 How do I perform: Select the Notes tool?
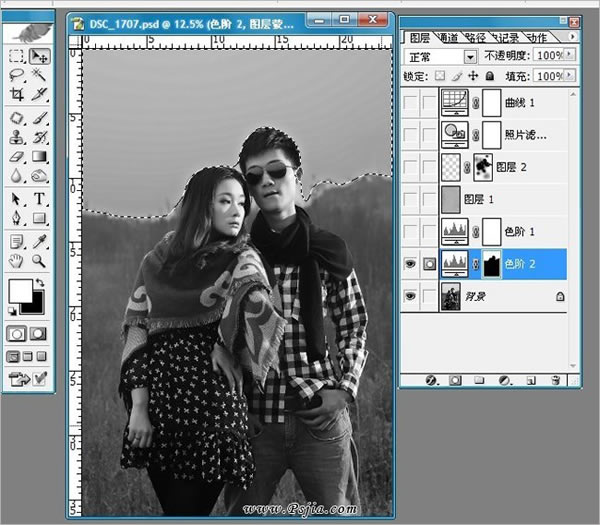pos(16,242)
